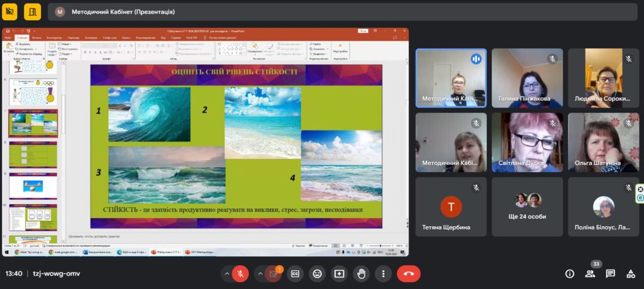Expand audio settings chevron beside the microphone
Screen dimensions: 644x289
coord(226,274)
